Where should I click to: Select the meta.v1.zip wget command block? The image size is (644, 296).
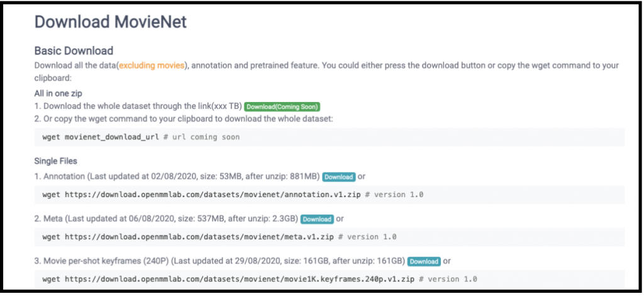pyautogui.click(x=330, y=237)
